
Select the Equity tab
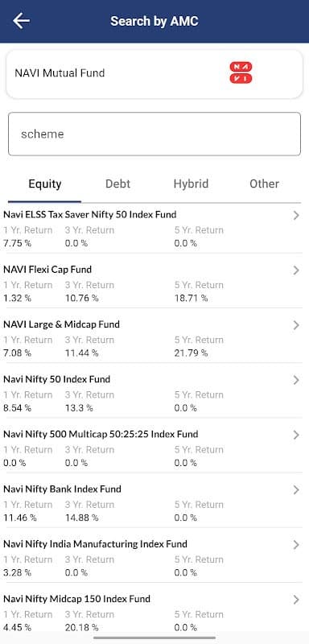[45, 184]
